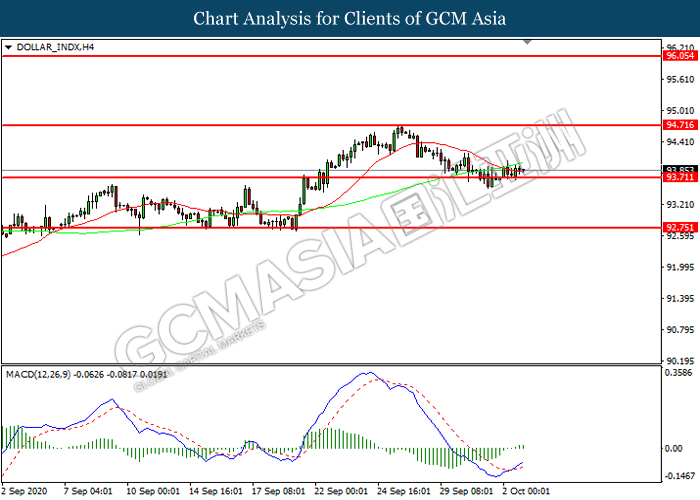Click the Chart Analysis for Clients header banner
700x500 pixels.
(350, 18)
